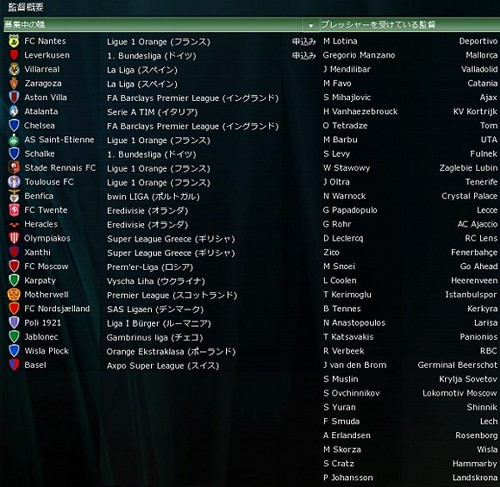Click the Poli 1921 club badge
500x487 pixels.
click(14, 323)
